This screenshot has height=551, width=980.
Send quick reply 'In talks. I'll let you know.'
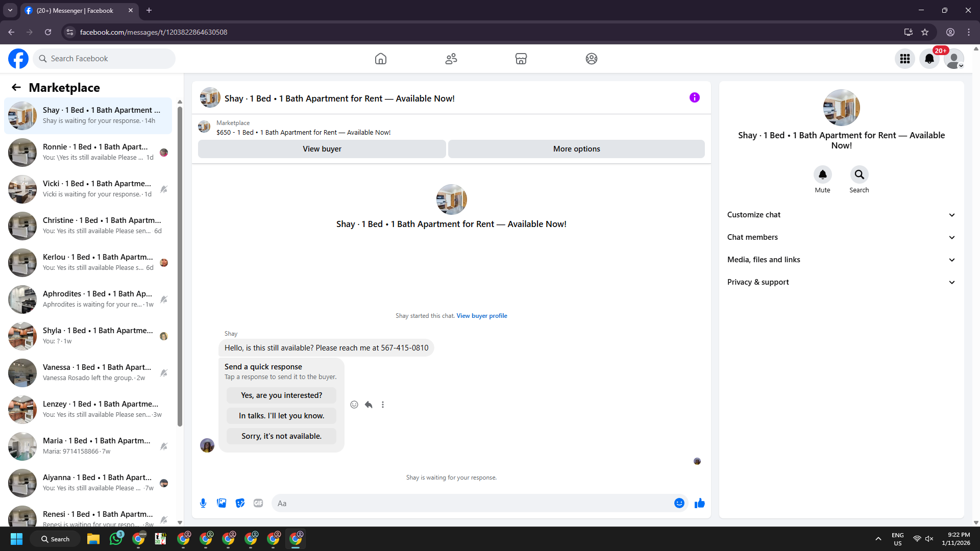coord(282,416)
